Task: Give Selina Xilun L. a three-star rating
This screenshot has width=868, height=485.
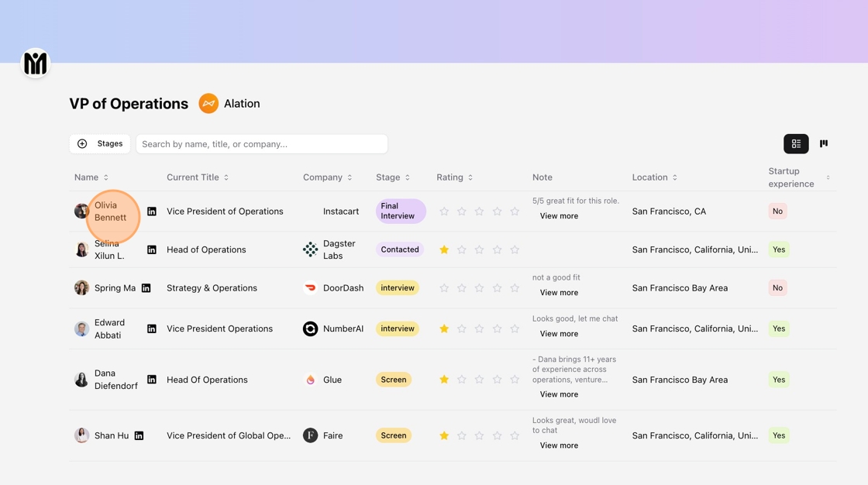Action: [480, 249]
